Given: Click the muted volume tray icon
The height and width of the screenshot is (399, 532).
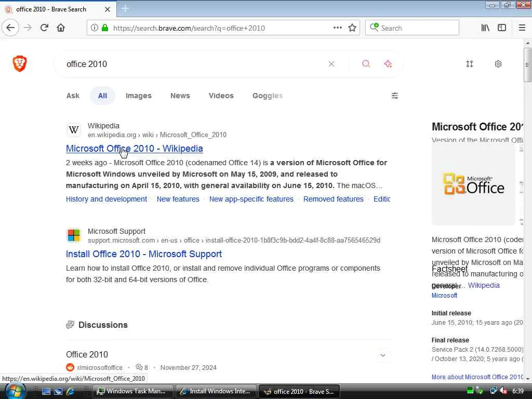Looking at the screenshot, I should pos(503,391).
